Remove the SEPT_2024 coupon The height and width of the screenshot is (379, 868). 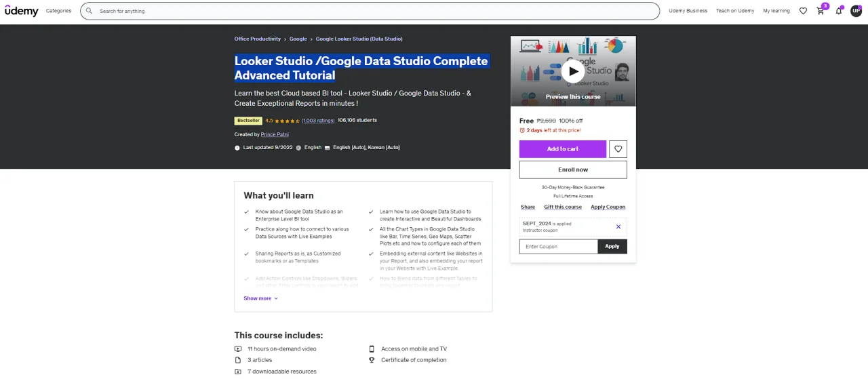pyautogui.click(x=618, y=226)
